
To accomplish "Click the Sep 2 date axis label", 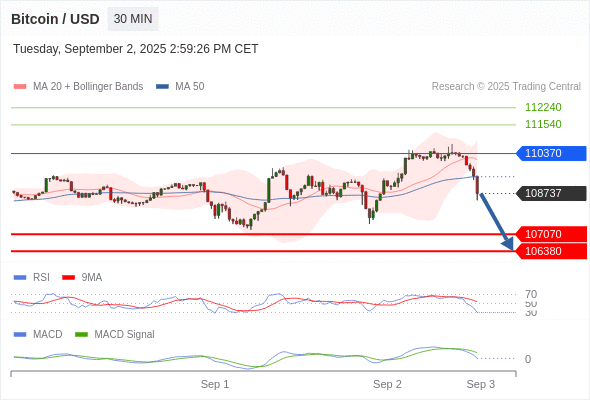I will [387, 384].
